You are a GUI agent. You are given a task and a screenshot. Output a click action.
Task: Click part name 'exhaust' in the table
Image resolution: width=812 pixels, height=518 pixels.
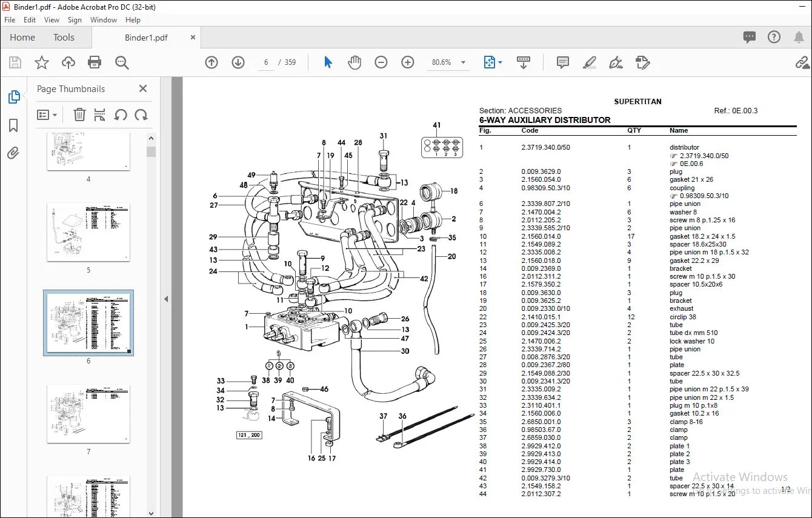coord(681,309)
